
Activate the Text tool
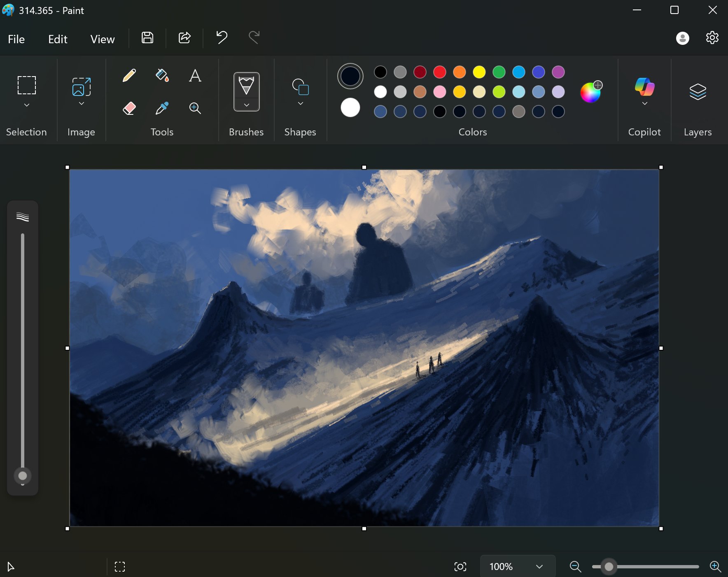tap(195, 76)
